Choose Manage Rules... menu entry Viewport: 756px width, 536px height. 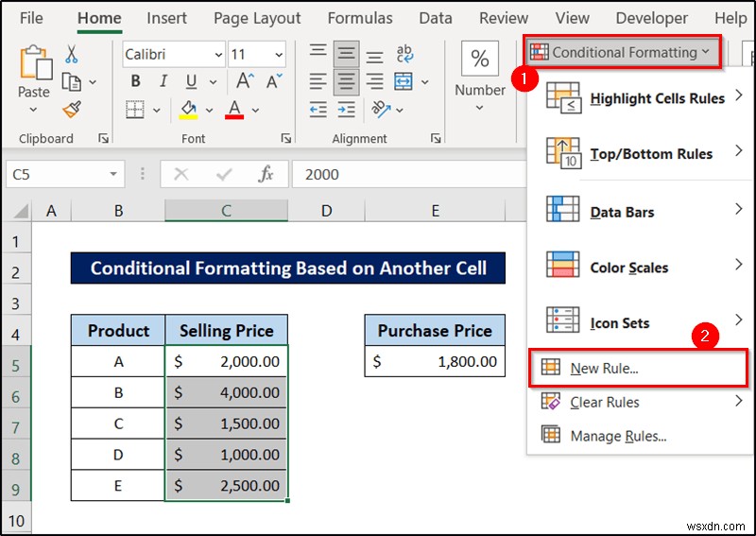click(641, 436)
